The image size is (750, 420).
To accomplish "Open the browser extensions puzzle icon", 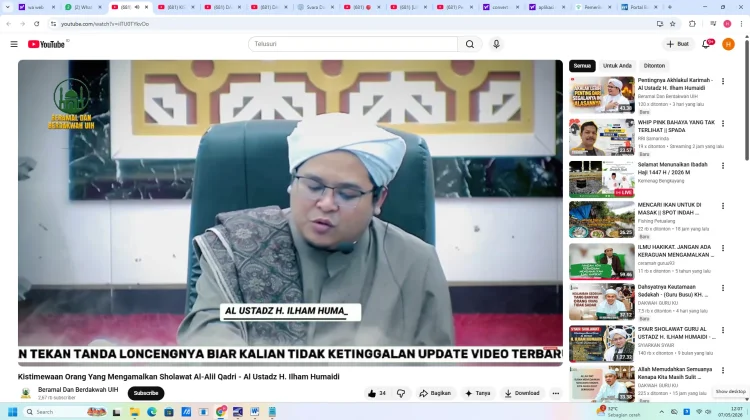I will [x=692, y=23].
